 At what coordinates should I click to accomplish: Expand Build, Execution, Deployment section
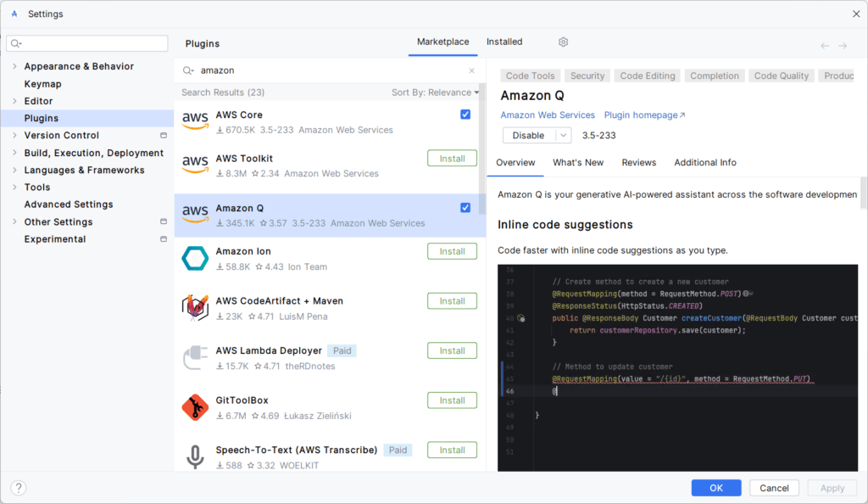[x=14, y=153]
